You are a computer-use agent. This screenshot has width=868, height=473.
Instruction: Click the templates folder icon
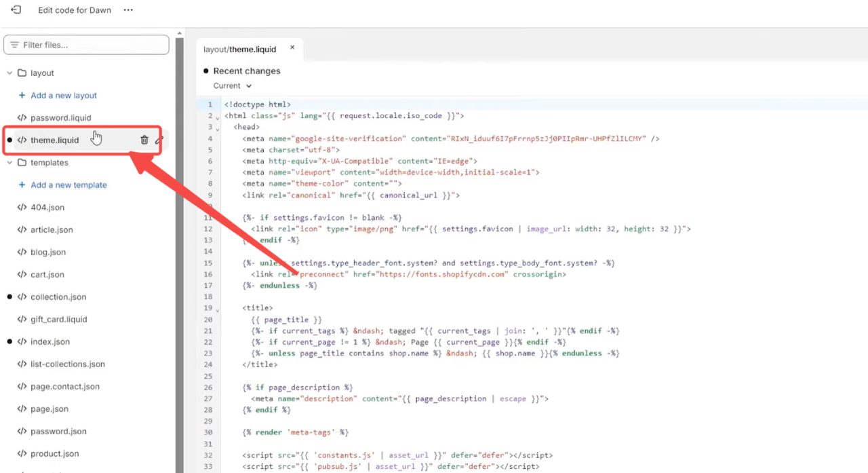(x=22, y=162)
